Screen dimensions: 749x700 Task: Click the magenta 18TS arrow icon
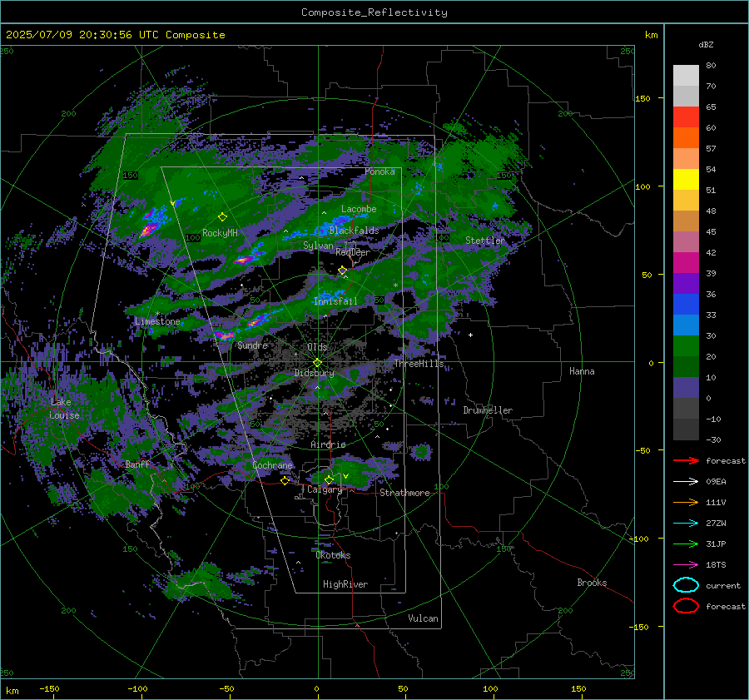coord(686,565)
